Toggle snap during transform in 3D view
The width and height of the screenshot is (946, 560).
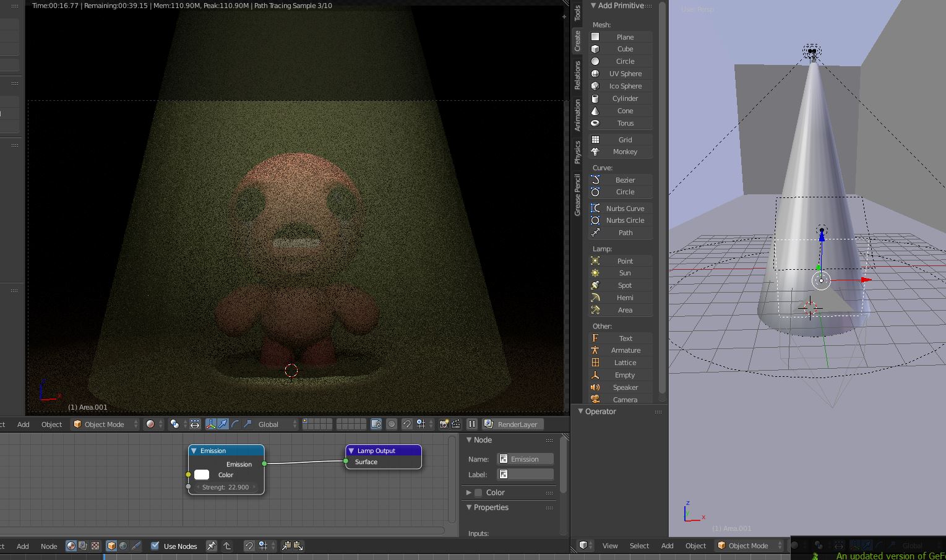[x=406, y=424]
